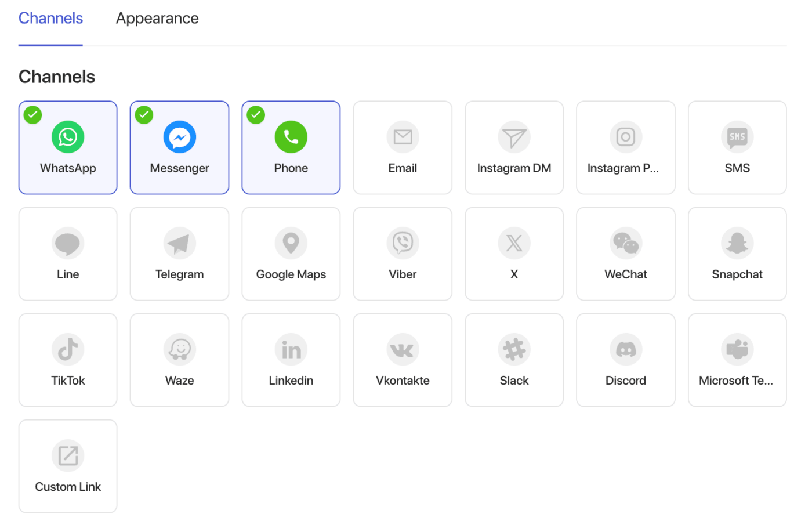Select the Discord channel icon
812x521 pixels.
626,349
